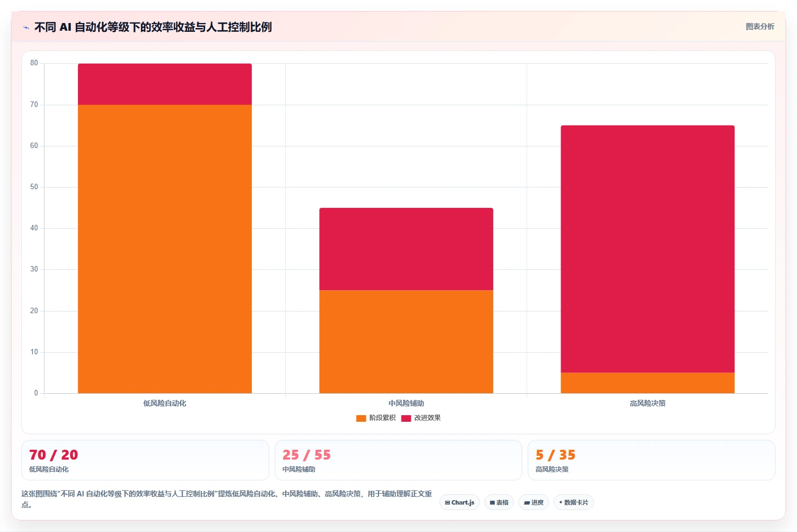Click the red 改进效果 legend swatch
This screenshot has width=797, height=532.
[406, 418]
